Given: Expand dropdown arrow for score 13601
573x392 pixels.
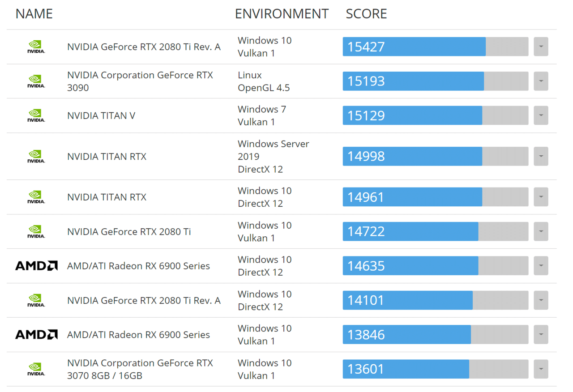Looking at the screenshot, I should click(541, 369).
